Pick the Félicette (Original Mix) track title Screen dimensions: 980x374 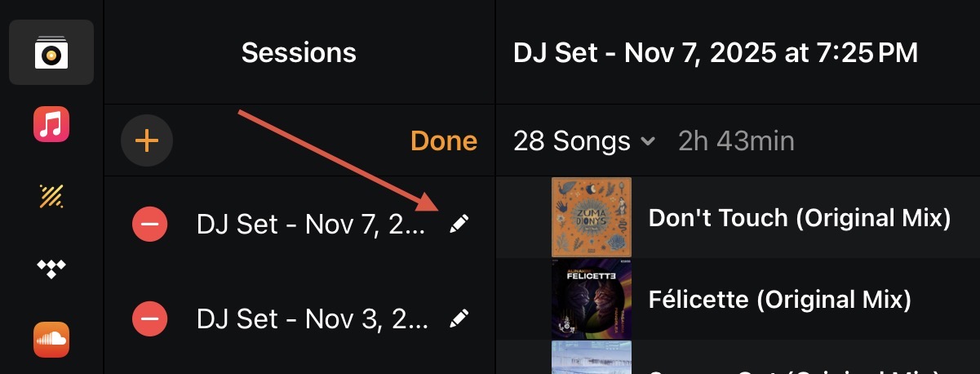point(779,299)
